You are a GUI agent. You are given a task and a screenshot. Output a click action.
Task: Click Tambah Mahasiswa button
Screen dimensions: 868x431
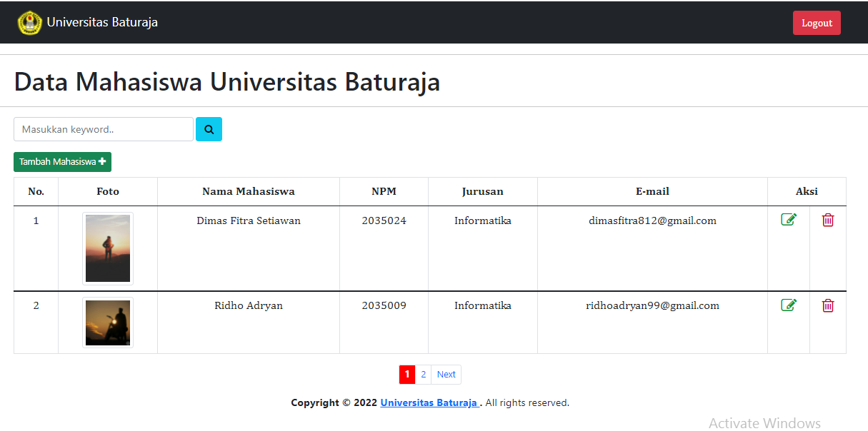coord(62,162)
